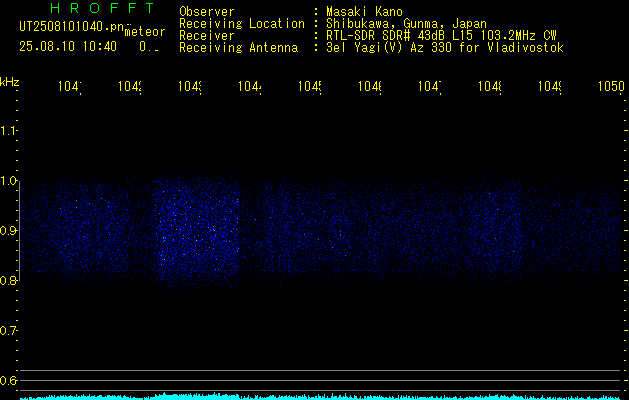The image size is (629, 400).
Task: Click the 1050 time axis marker
Action: tap(611, 86)
